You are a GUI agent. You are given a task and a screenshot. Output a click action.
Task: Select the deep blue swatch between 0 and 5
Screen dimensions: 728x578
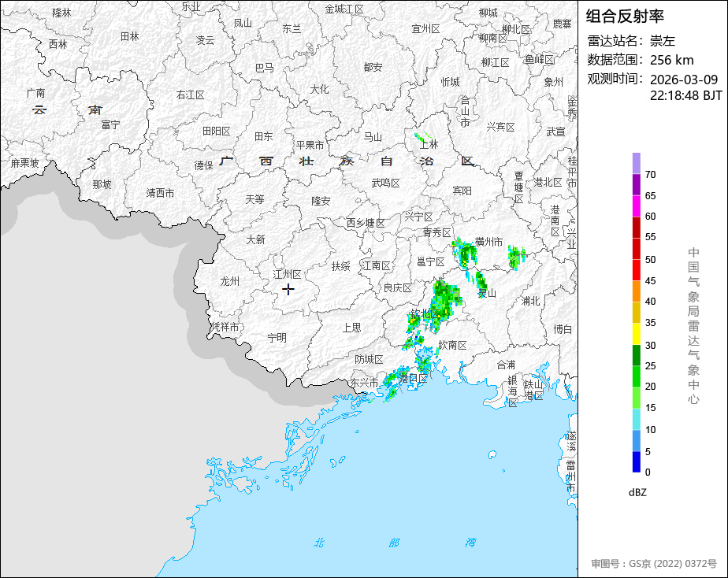point(636,461)
